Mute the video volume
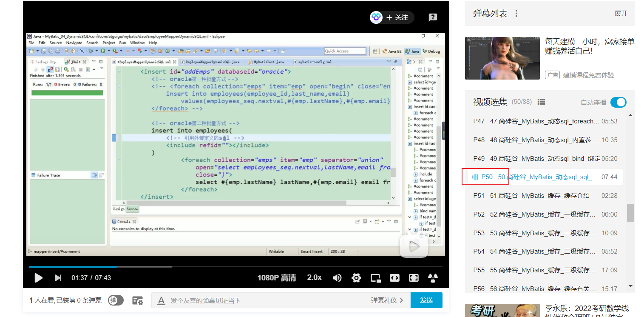The image size is (644, 317). [x=337, y=278]
